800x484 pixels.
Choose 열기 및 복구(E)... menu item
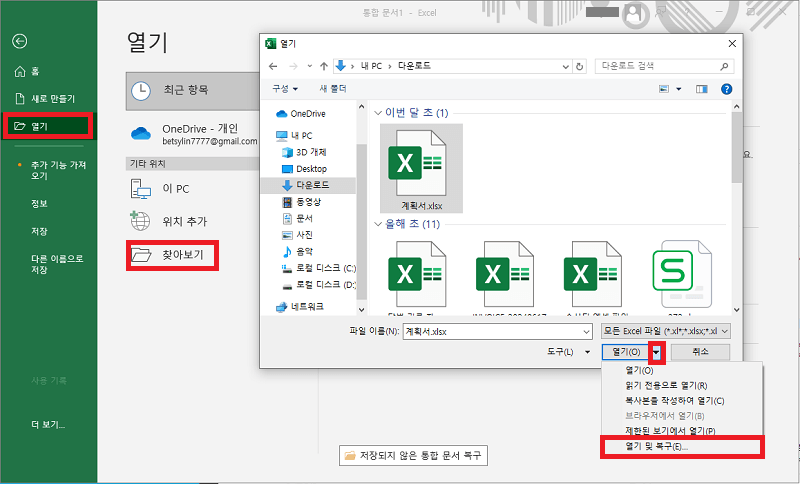(x=682, y=447)
